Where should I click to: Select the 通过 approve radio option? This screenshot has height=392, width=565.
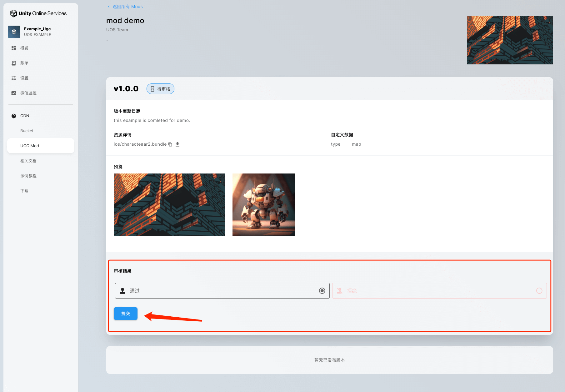tap(322, 291)
